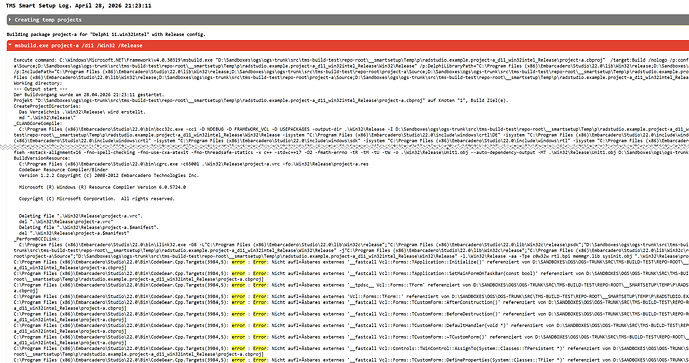Click the error mentioning 'TWinControl::AssignTo'
The image size is (689, 363).
coord(351,348)
